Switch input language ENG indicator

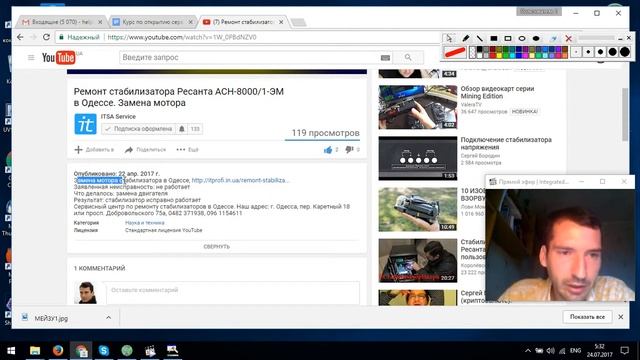[576, 351]
